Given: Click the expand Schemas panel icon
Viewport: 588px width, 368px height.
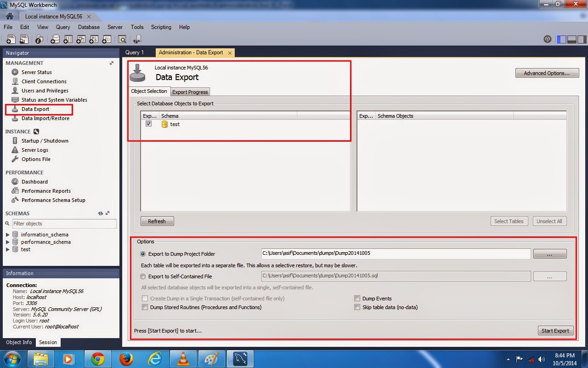Looking at the screenshot, I should tap(107, 213).
